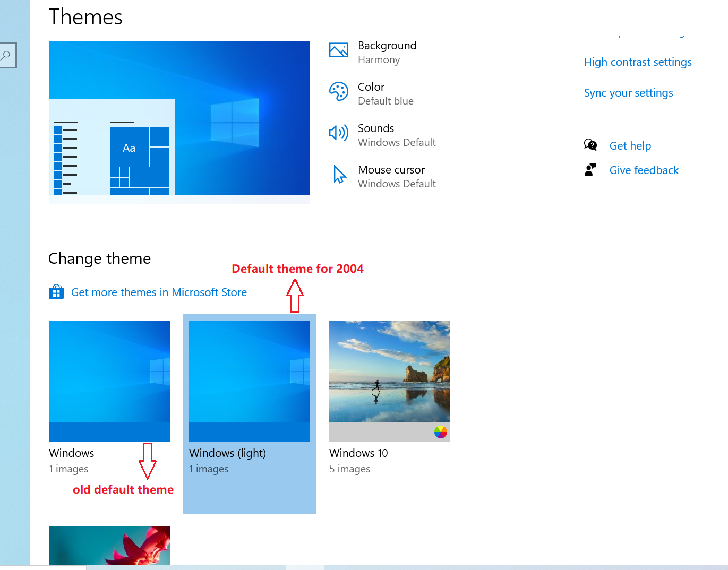Click the Change theme heading
This screenshot has width=728, height=570.
99,258
